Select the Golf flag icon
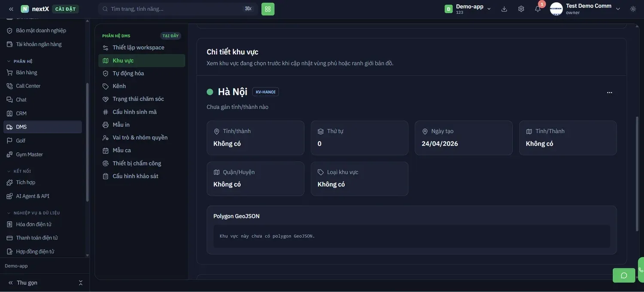The height and width of the screenshot is (292, 644). pyautogui.click(x=9, y=141)
